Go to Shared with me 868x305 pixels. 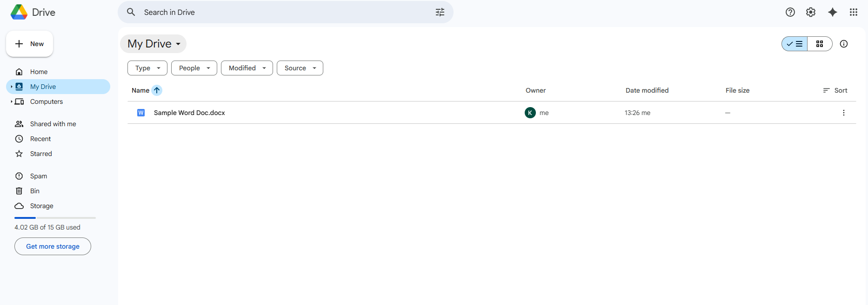[x=53, y=124]
